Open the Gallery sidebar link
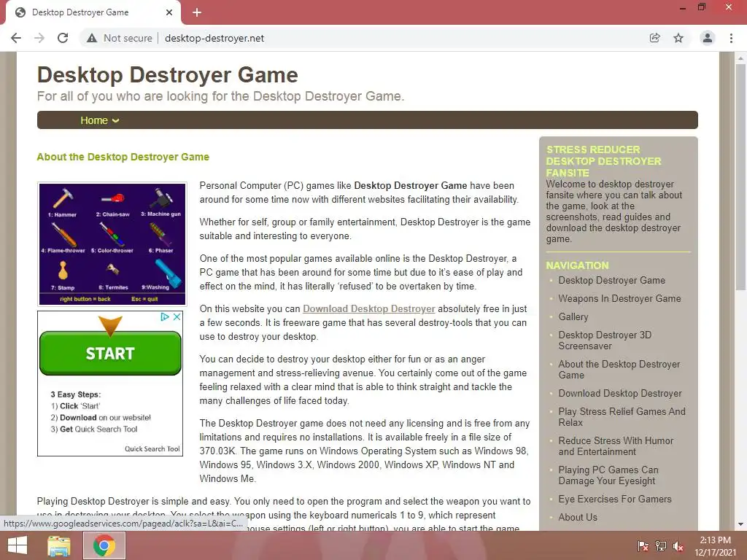The height and width of the screenshot is (560, 747). (x=573, y=316)
